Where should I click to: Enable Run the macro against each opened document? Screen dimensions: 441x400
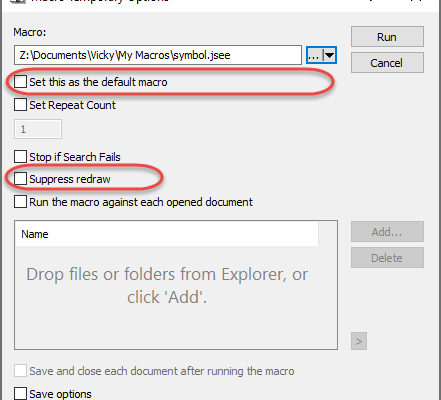click(x=20, y=202)
